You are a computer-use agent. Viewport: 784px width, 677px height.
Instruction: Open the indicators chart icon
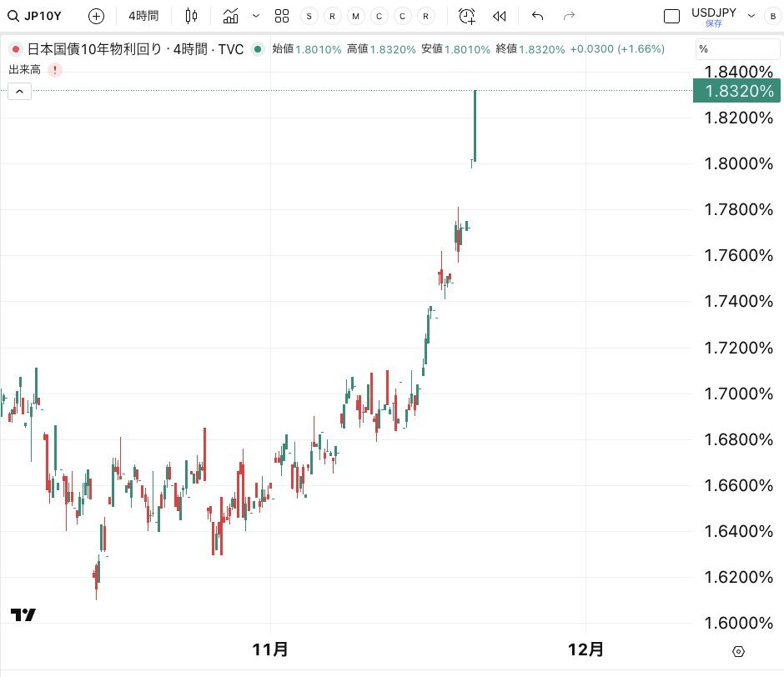click(x=230, y=16)
